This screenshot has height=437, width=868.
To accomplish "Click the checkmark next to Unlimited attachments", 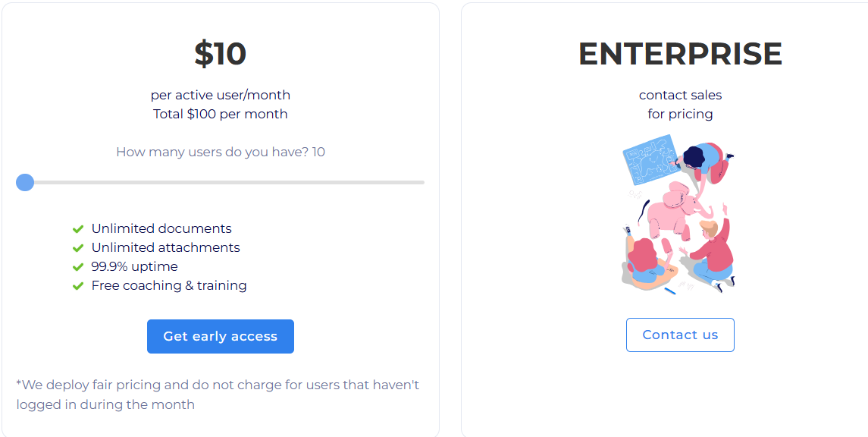I will click(x=77, y=247).
